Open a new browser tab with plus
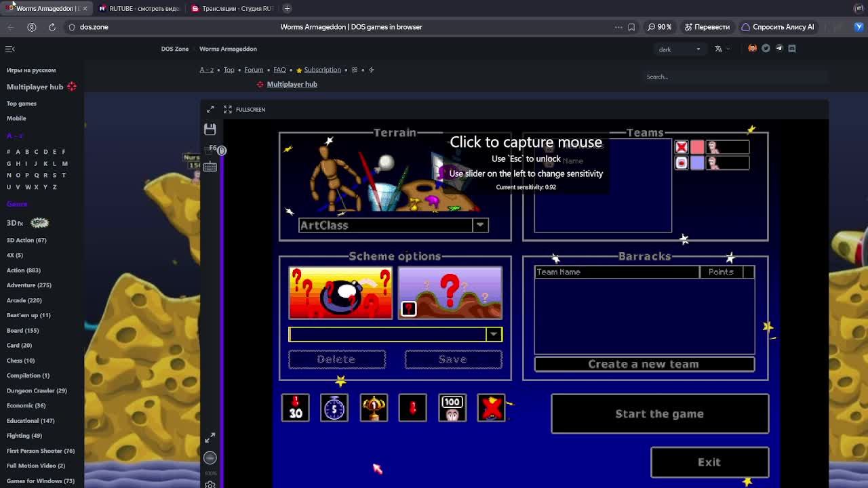Image resolution: width=868 pixels, height=488 pixels. click(287, 8)
